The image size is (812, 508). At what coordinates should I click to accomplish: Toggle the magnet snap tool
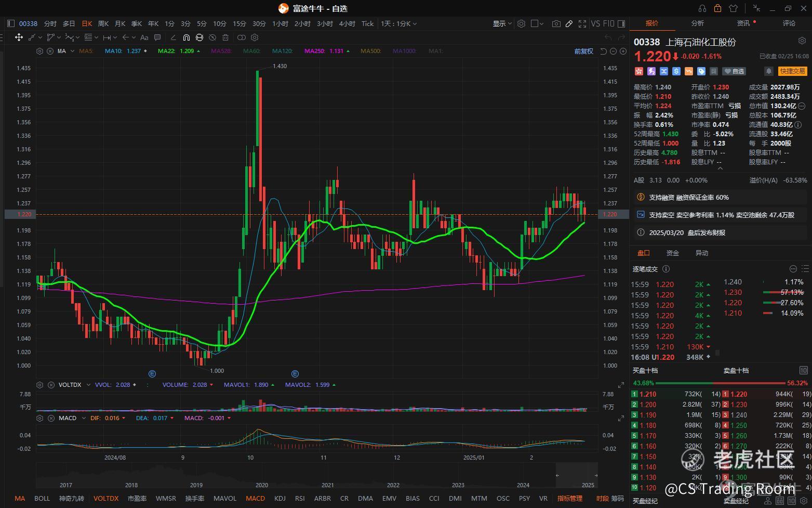pos(187,37)
